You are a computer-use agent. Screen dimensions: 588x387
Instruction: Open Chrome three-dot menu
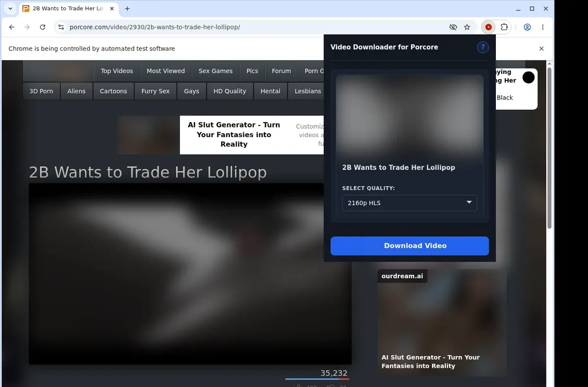tap(543, 27)
